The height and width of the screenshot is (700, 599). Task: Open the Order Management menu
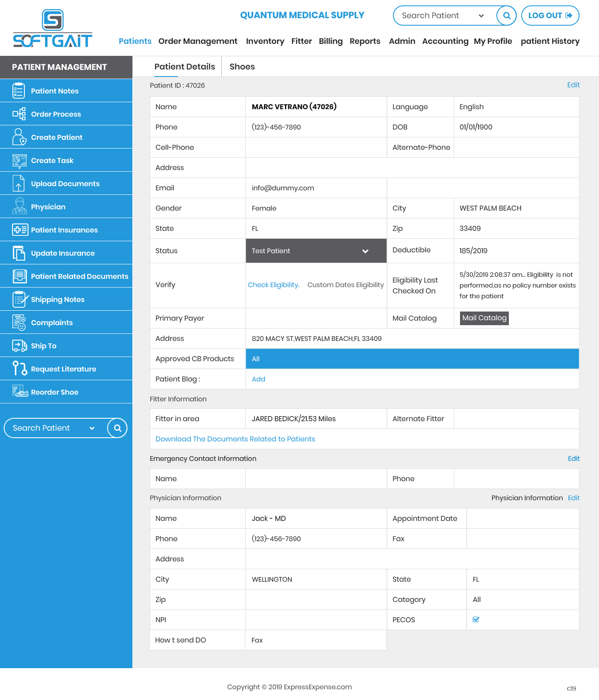tap(198, 41)
